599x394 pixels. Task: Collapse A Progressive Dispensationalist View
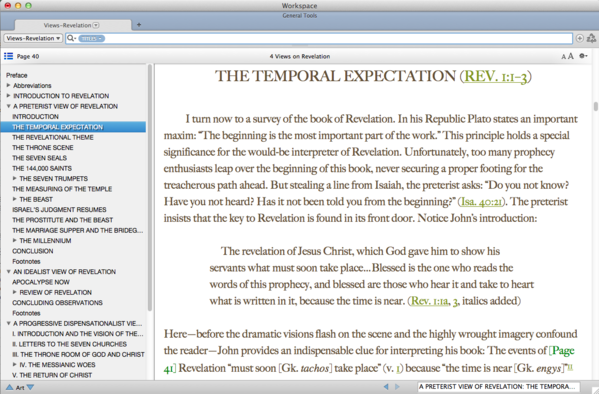click(8, 323)
